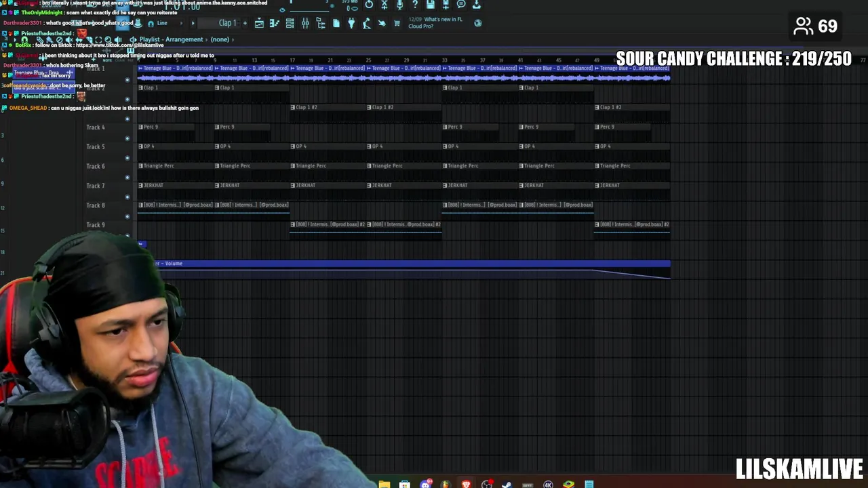Select Track 9 header label
The image size is (868, 488).
click(96, 224)
